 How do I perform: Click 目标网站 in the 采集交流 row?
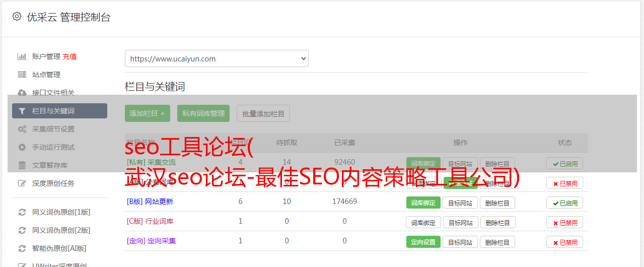pos(460,163)
